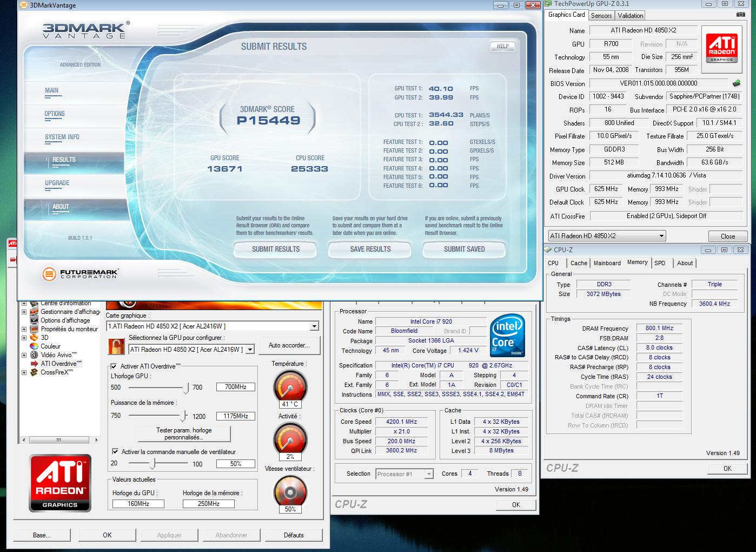Select ATI Overdrive in the tree

pyautogui.click(x=61, y=364)
